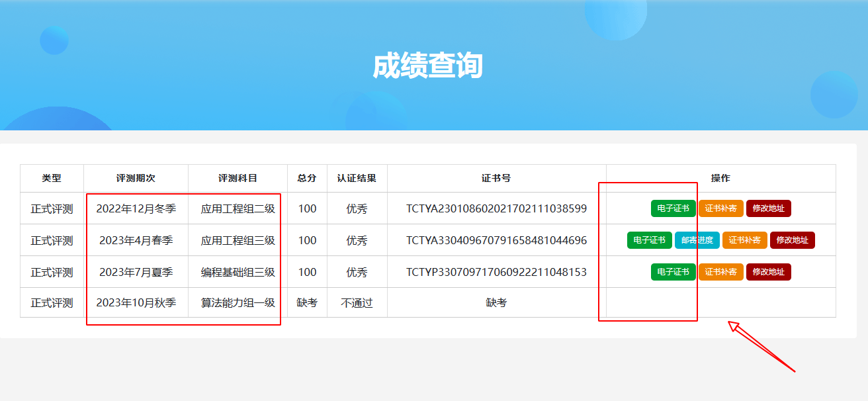Select certificate number of 2022年12月冬季 row

(497, 208)
